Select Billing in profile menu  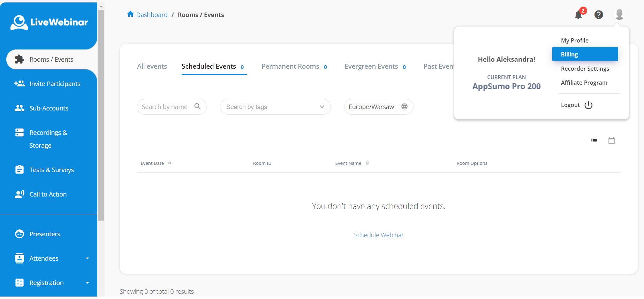(x=585, y=54)
